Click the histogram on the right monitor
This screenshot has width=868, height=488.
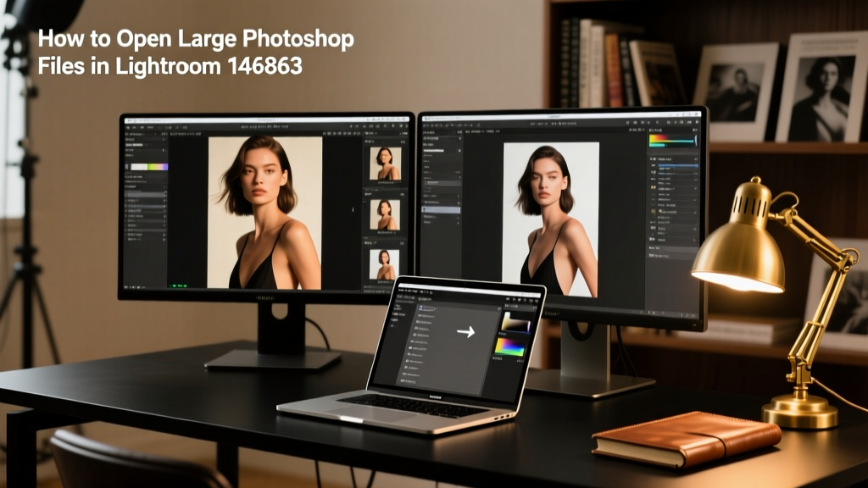[672, 140]
